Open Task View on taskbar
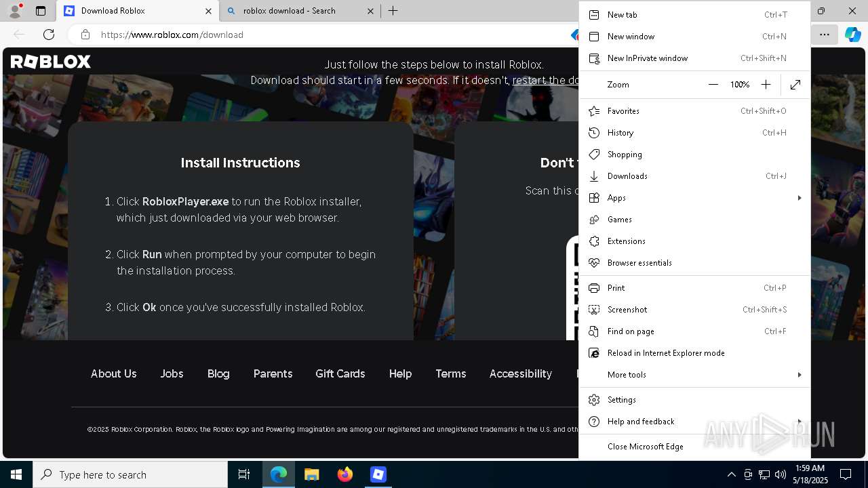The width and height of the screenshot is (868, 488). click(x=244, y=474)
